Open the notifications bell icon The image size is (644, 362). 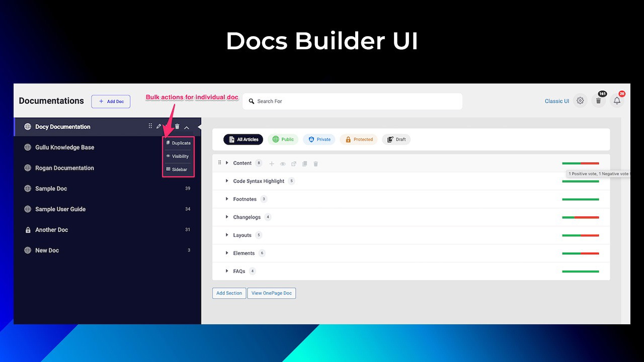click(617, 101)
